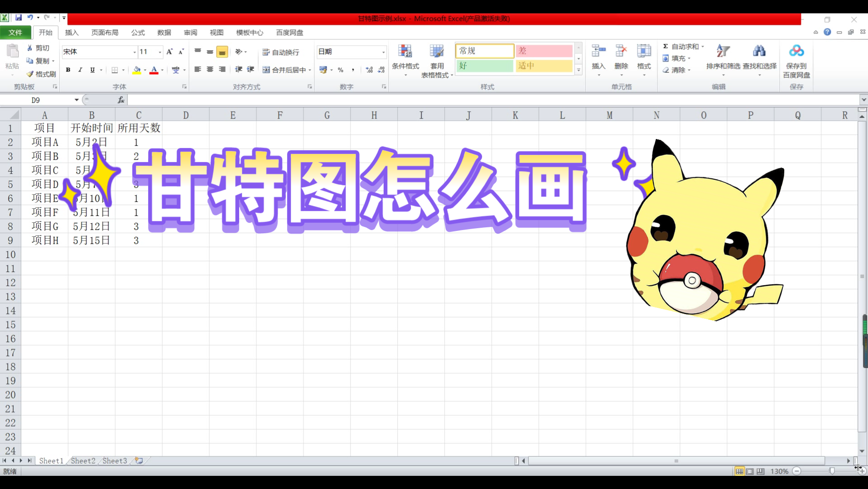Apply the Normal (常规) cell style

(x=485, y=51)
